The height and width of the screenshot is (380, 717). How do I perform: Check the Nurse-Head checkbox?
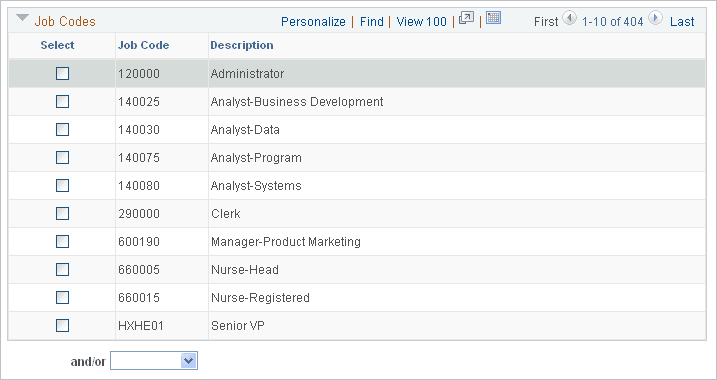point(63,270)
